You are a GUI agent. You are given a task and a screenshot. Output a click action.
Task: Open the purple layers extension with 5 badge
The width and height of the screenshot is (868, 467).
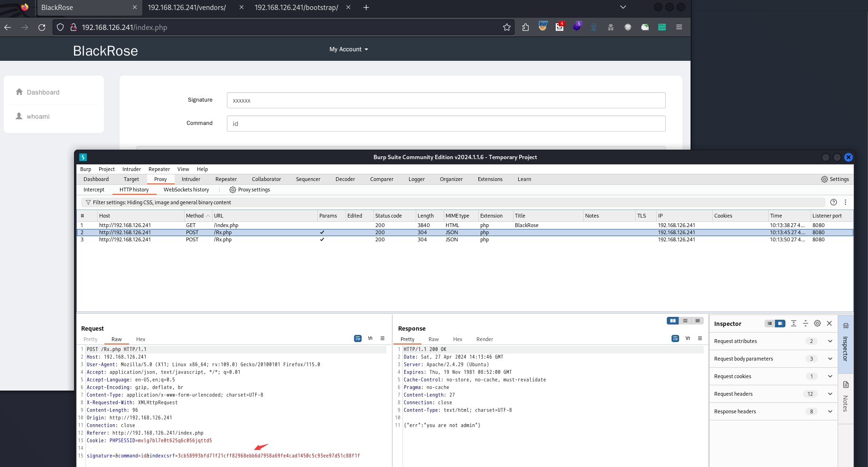click(x=577, y=27)
